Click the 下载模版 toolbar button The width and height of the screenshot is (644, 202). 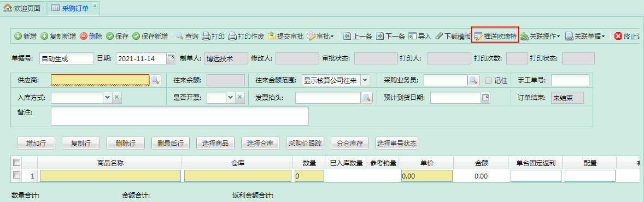(x=453, y=36)
